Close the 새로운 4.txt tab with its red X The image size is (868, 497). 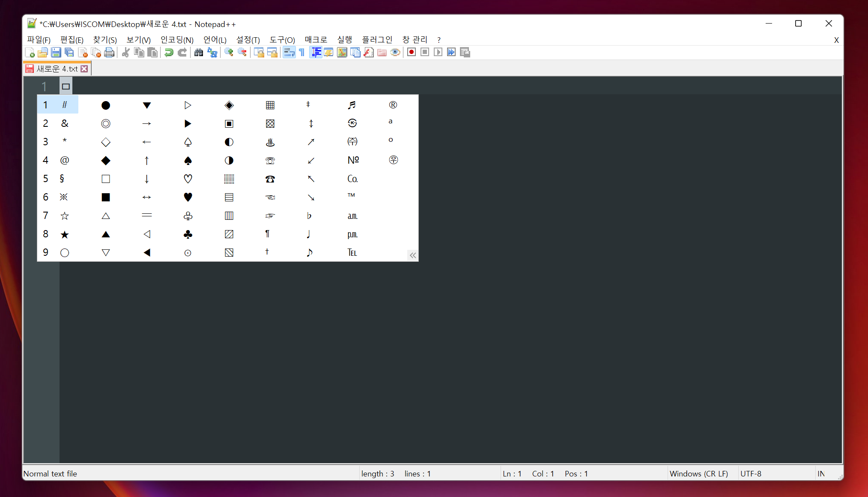84,69
